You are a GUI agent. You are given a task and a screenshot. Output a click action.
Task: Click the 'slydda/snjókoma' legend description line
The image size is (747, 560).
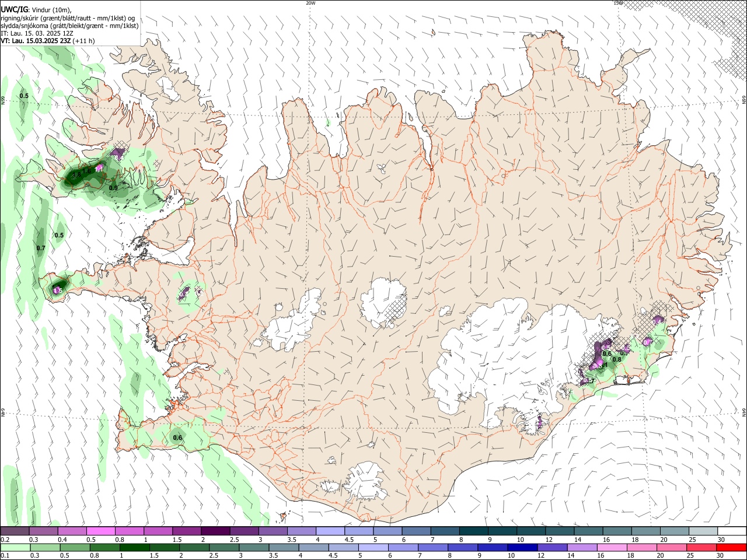tap(69, 26)
